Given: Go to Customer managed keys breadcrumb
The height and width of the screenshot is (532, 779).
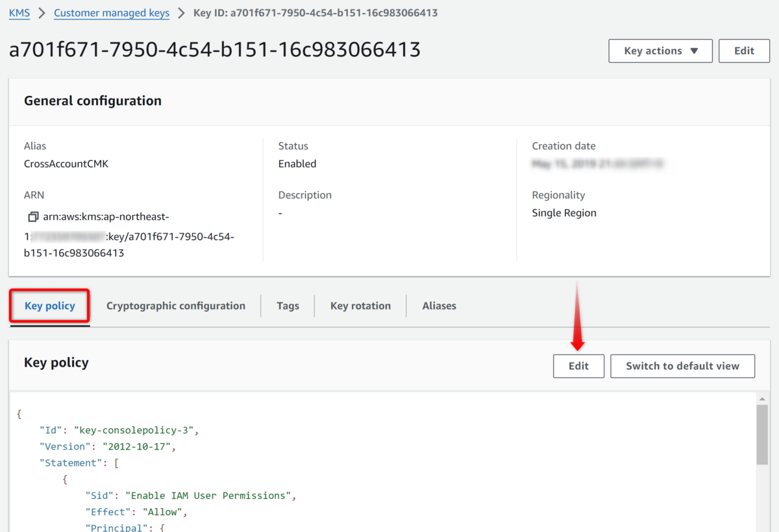Looking at the screenshot, I should coord(112,13).
